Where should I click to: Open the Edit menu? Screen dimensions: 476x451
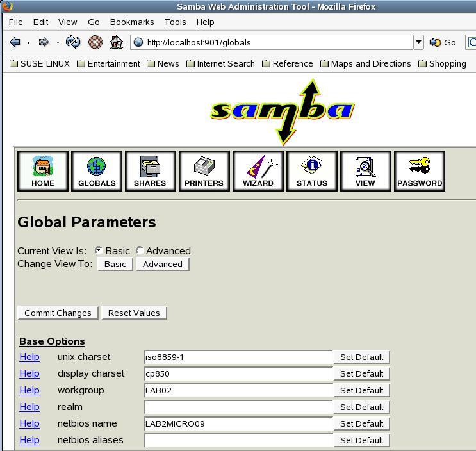[x=40, y=22]
